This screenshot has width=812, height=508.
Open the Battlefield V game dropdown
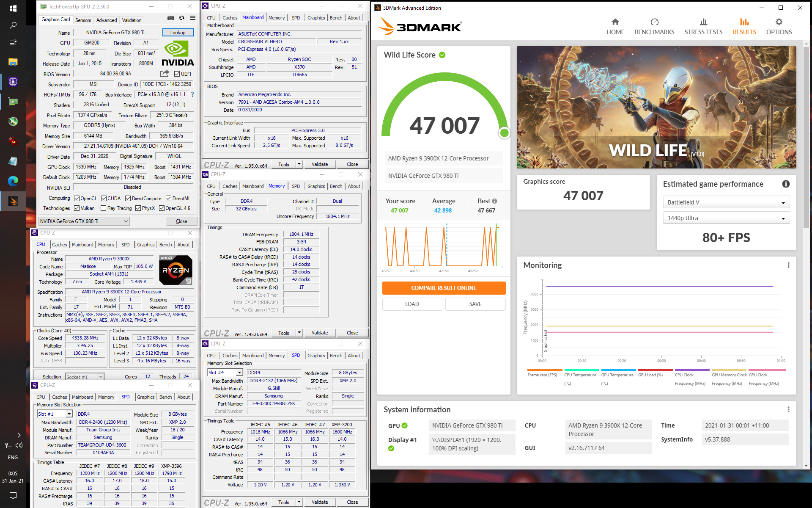click(x=726, y=202)
